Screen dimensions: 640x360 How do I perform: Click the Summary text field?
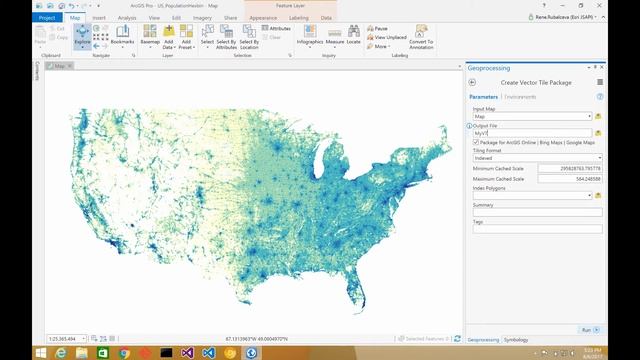coord(538,212)
